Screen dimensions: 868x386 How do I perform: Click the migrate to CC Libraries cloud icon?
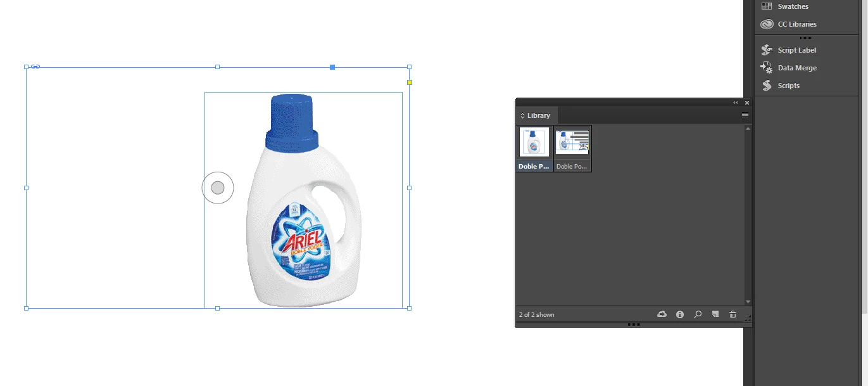pyautogui.click(x=662, y=314)
